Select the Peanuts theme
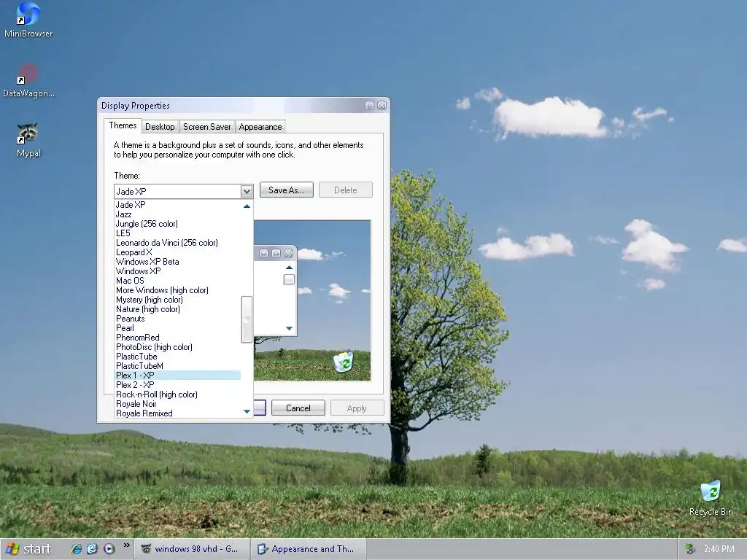747x560 pixels. tap(178, 319)
